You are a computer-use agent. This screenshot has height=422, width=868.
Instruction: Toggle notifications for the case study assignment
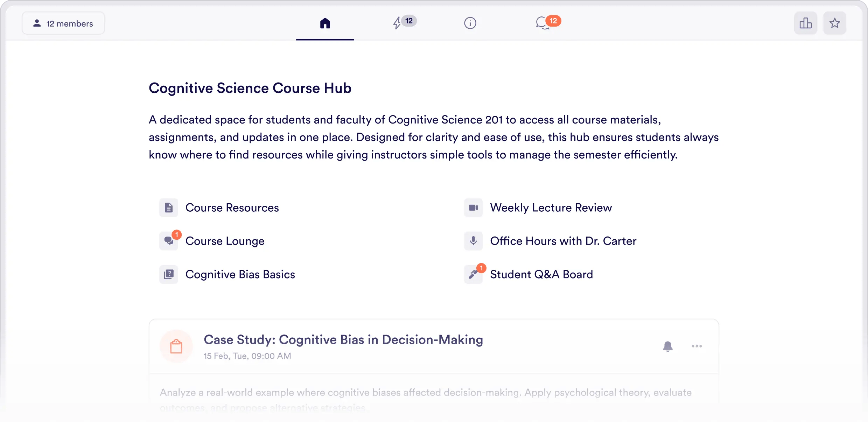[x=668, y=346]
